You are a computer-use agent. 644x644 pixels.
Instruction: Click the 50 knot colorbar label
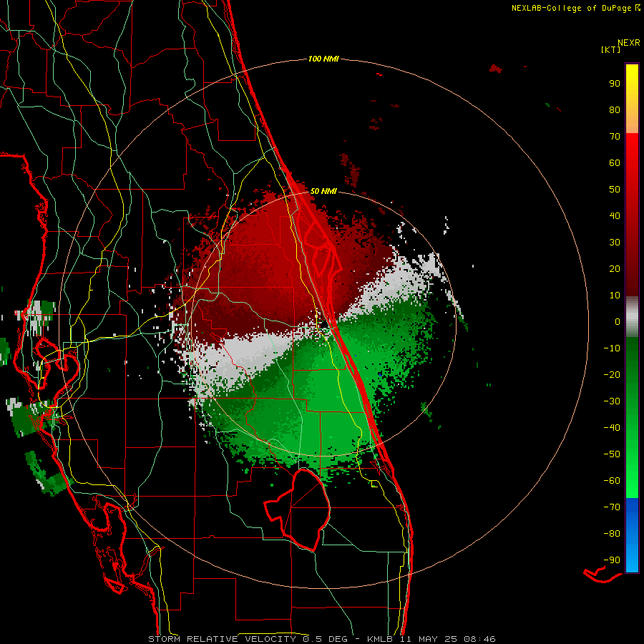615,190
